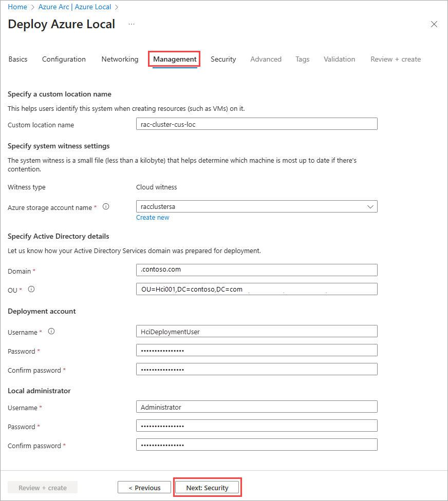The width and height of the screenshot is (448, 501).
Task: Click the Previous button
Action: pyautogui.click(x=144, y=488)
